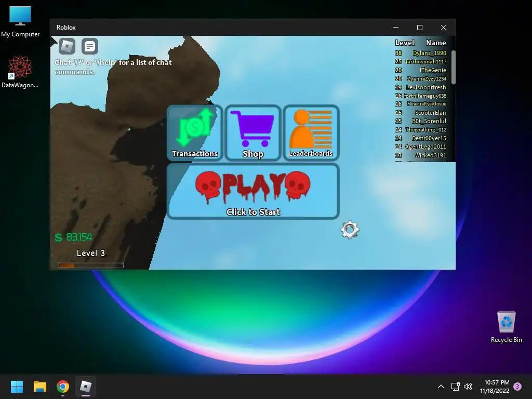Select player B0t_Sorenlul in leaderboard
This screenshot has width=532, height=399.
429,121
